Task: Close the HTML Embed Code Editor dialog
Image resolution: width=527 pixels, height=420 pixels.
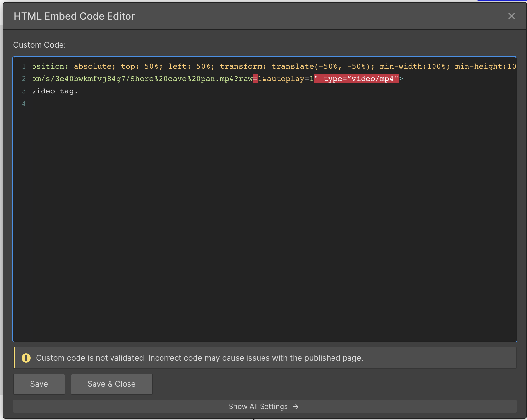Action: (x=511, y=16)
